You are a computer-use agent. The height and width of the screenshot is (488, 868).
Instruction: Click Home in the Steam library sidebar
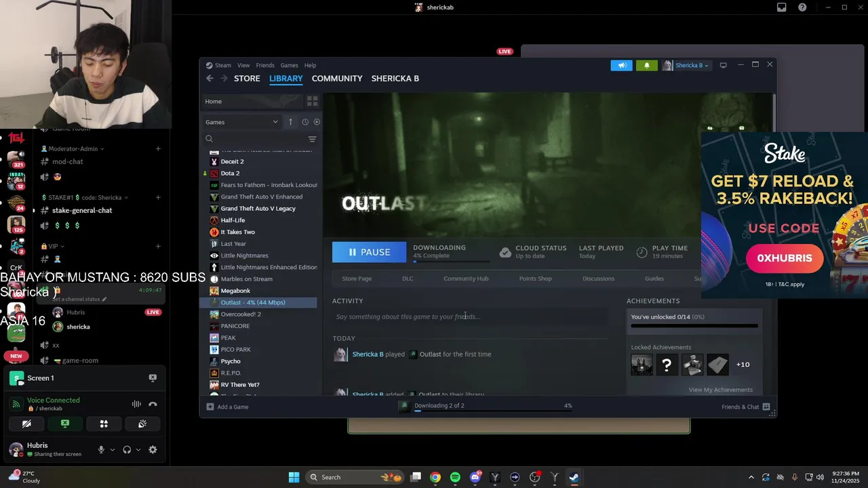point(252,101)
